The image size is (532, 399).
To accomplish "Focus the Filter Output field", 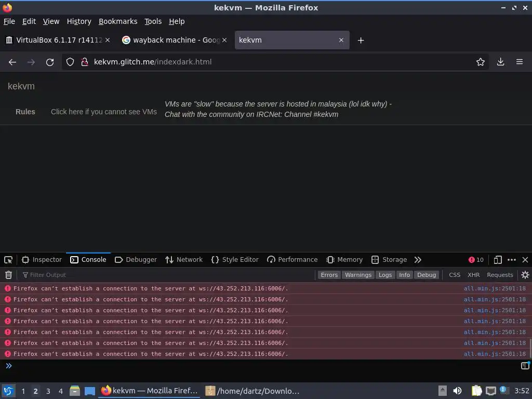I will click(x=168, y=275).
